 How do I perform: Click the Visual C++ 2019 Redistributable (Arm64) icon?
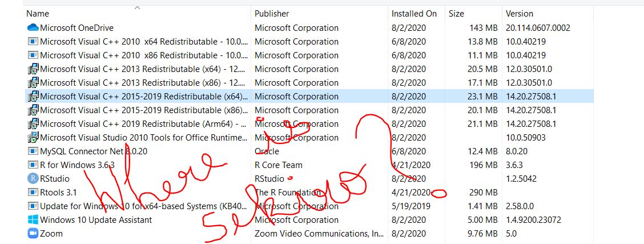point(33,123)
